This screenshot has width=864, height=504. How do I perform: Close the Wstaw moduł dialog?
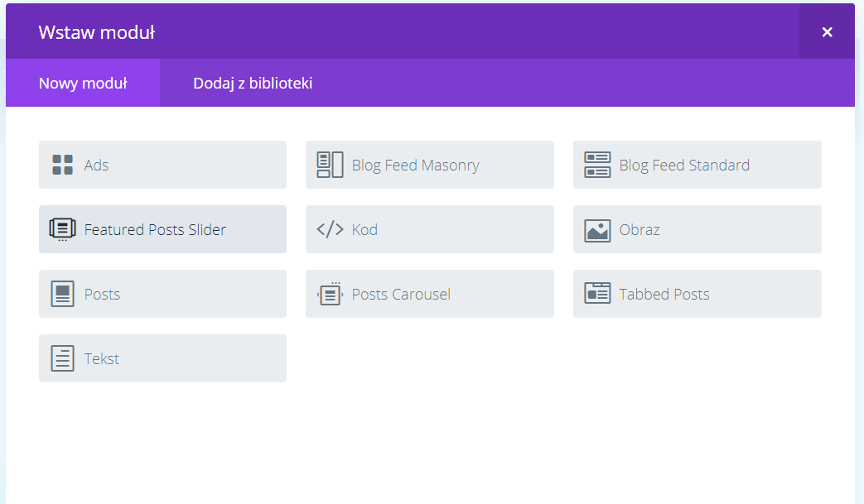click(x=827, y=32)
